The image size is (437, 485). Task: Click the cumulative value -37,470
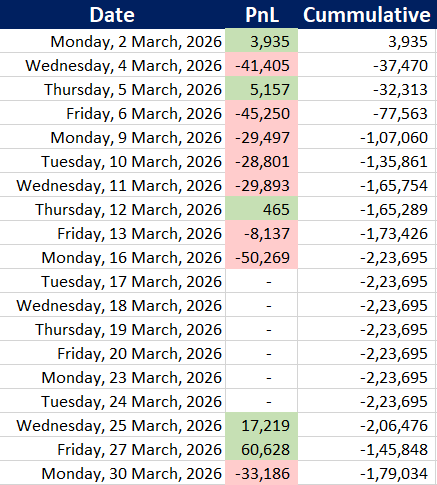[x=367, y=65]
